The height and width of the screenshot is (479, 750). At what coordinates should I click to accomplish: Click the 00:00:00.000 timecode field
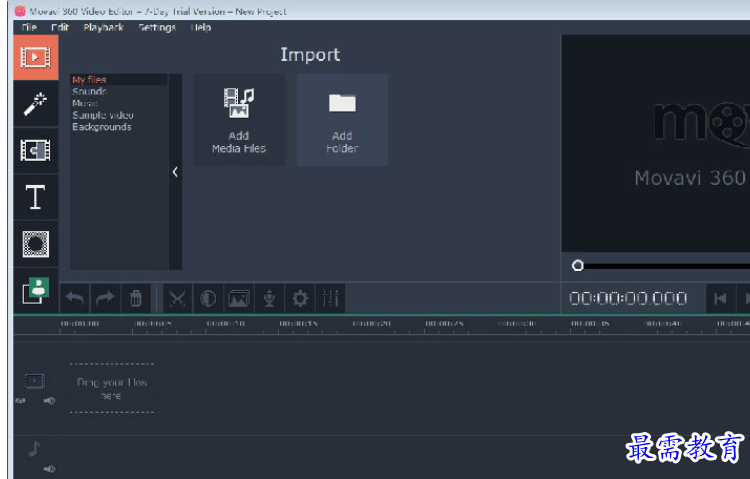[x=628, y=299]
